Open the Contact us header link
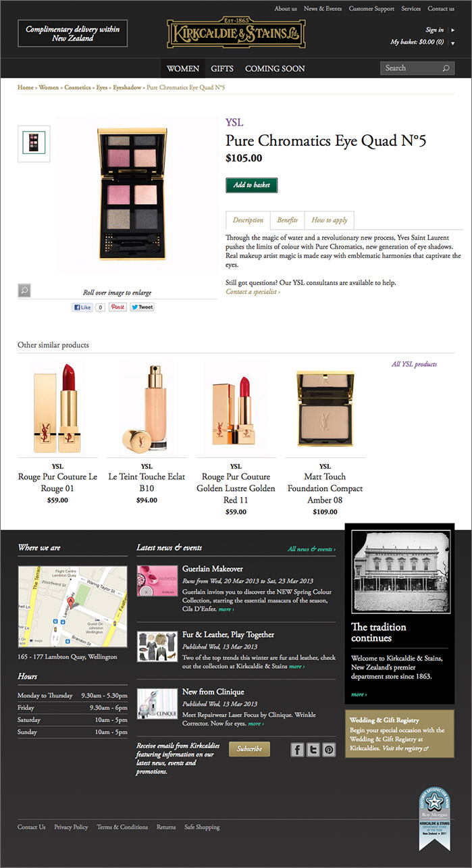 (x=441, y=9)
